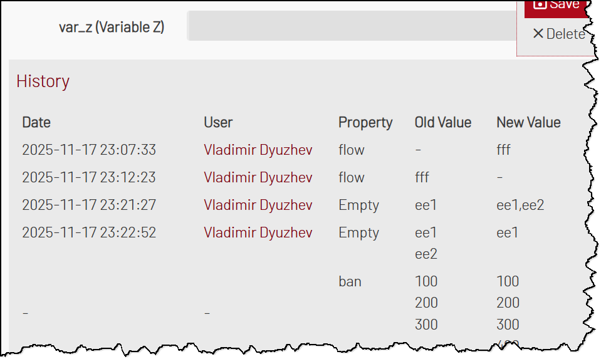Click the X icon next to Delete

click(x=538, y=33)
